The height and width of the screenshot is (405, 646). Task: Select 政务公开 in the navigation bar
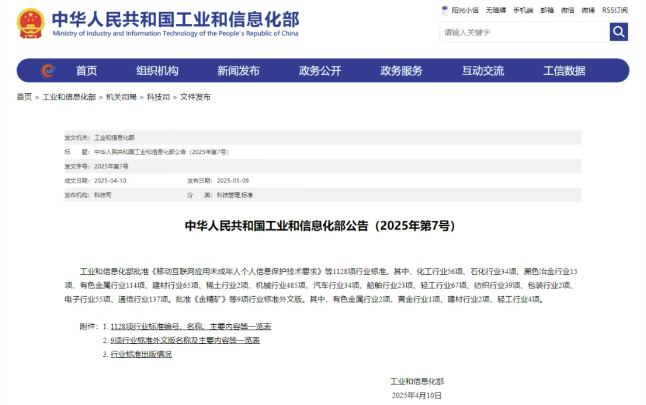(320, 70)
